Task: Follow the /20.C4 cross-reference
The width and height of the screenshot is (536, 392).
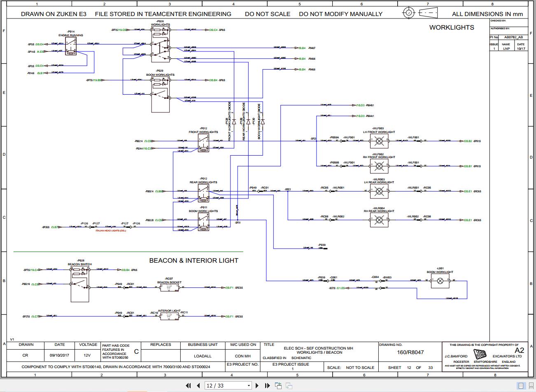Action: [x=213, y=30]
